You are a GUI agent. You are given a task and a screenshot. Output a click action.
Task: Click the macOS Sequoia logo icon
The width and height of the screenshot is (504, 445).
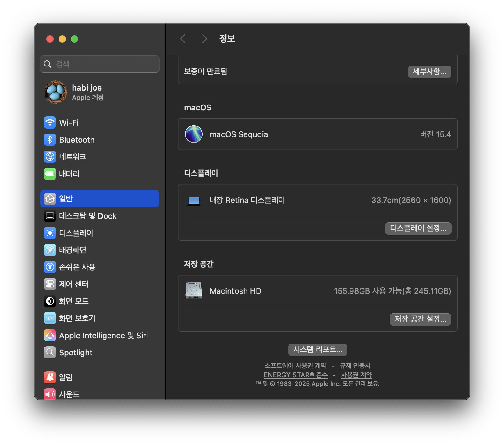point(194,134)
